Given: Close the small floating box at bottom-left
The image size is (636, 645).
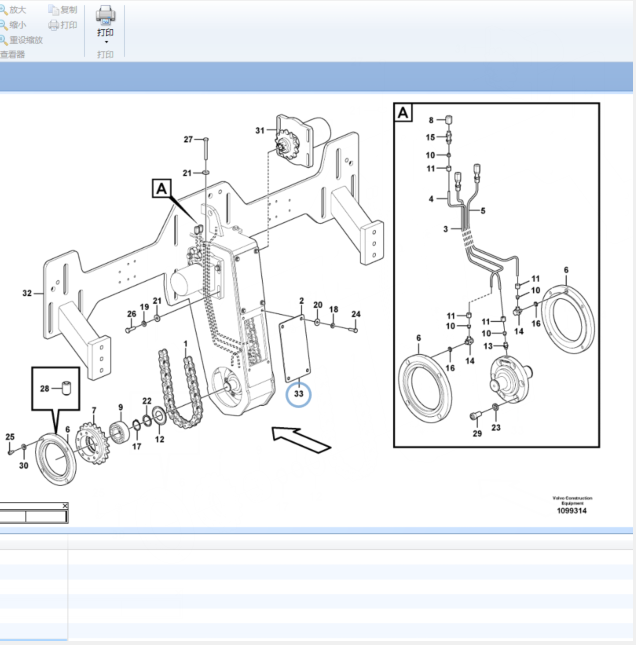Looking at the screenshot, I should tap(66, 508).
